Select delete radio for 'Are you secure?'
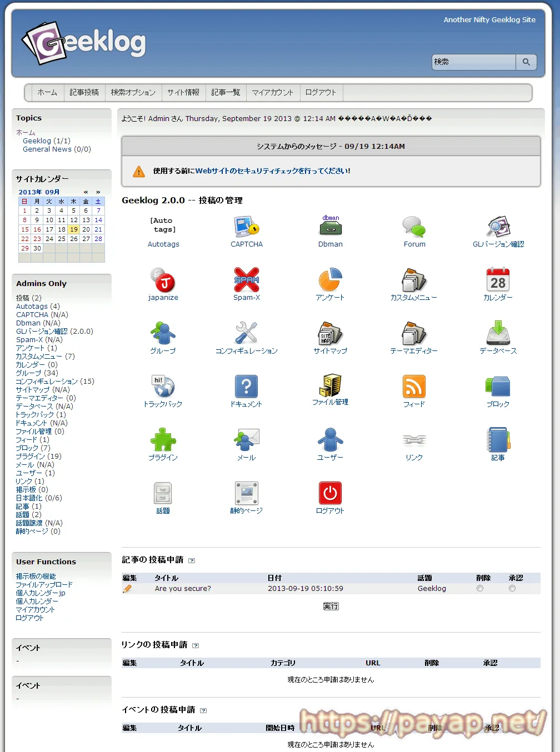The height and width of the screenshot is (752, 560). click(x=480, y=589)
